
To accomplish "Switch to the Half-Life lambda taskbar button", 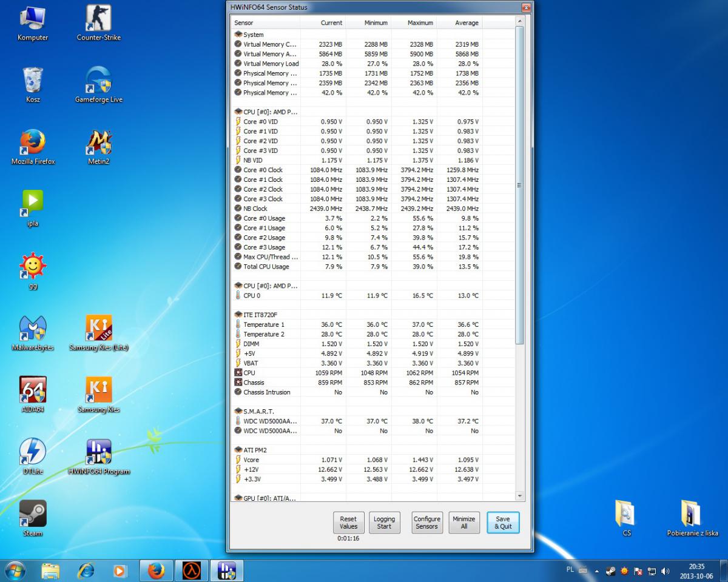I will [192, 570].
